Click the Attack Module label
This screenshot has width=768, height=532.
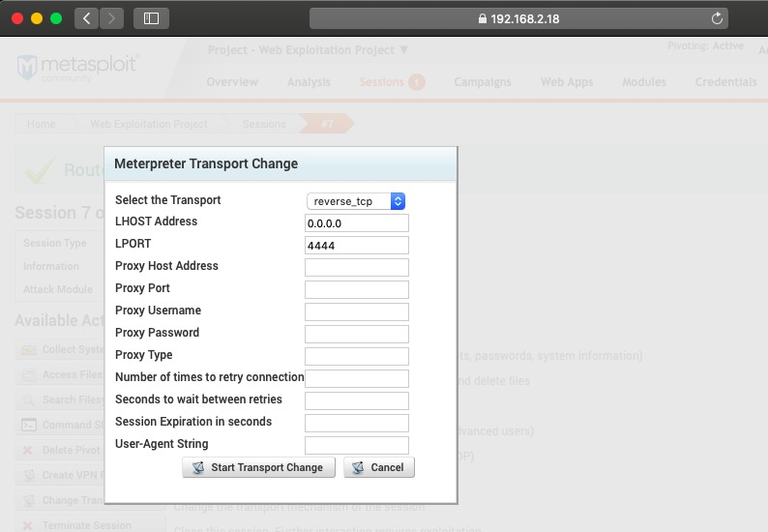tap(58, 289)
